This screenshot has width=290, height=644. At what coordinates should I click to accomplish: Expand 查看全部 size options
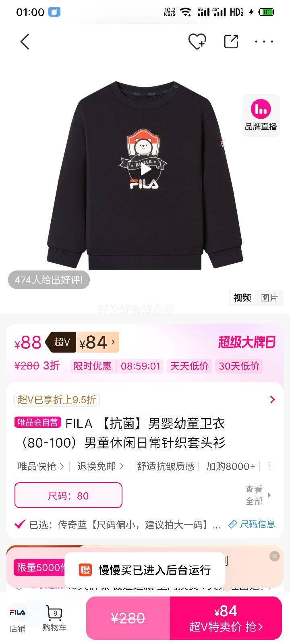(x=258, y=495)
